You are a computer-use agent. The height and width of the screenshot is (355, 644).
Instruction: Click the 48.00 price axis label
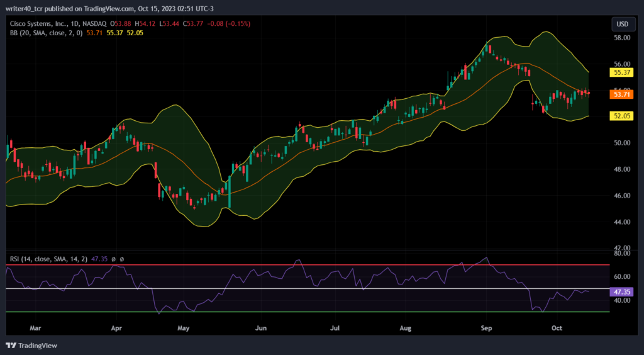(x=621, y=169)
